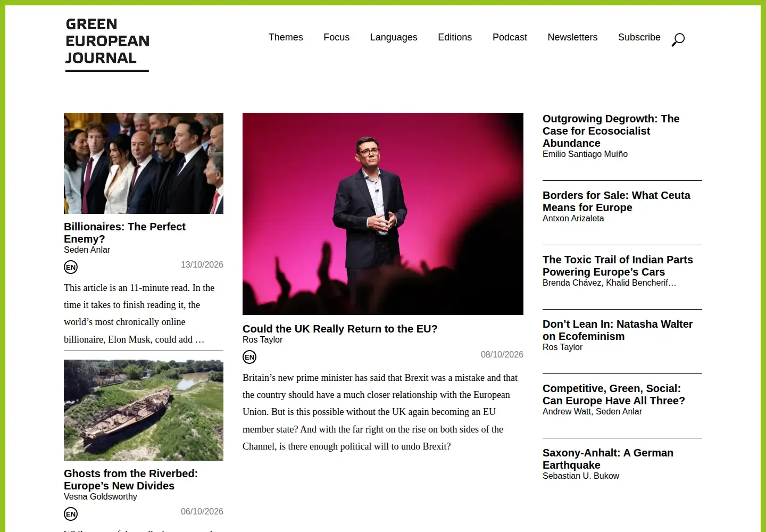Open the Editions menu
Image resolution: width=766 pixels, height=532 pixels.
pyautogui.click(x=455, y=37)
